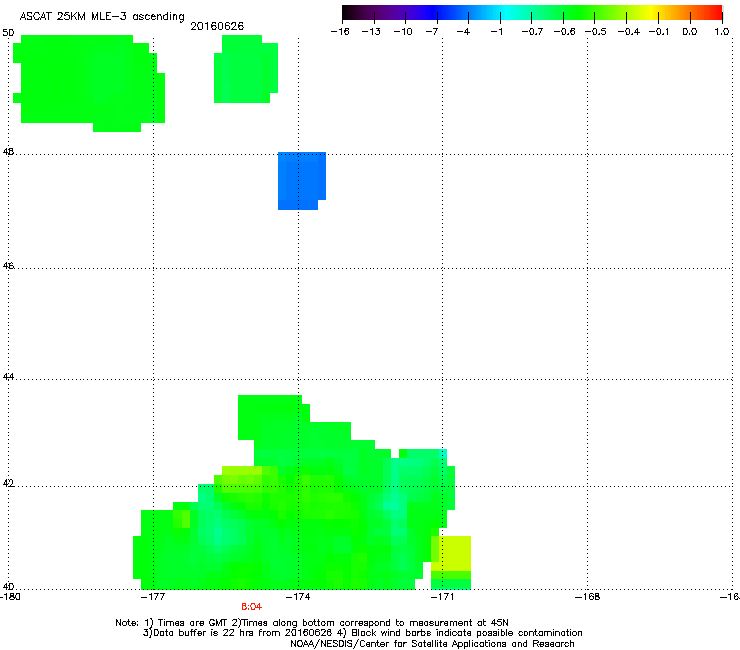The height and width of the screenshot is (650, 740).
Task: Click the -177 longitude axis label
Action: (x=153, y=597)
